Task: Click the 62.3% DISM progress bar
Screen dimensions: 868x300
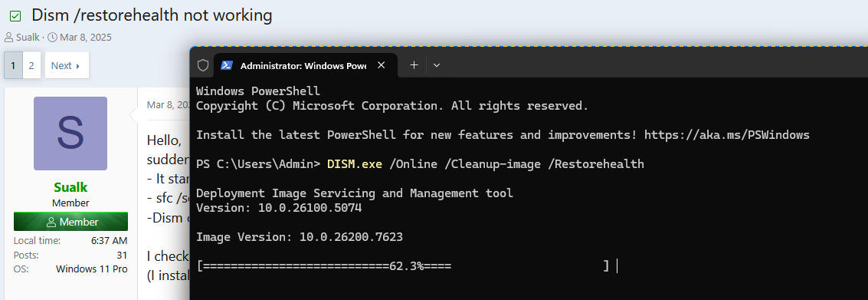Action: pos(403,266)
